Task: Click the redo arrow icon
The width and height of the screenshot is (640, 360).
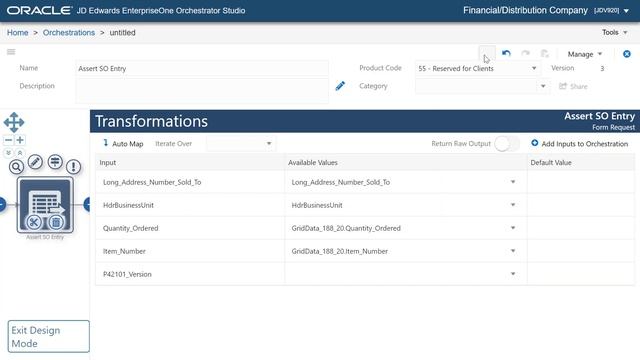Action: point(525,53)
